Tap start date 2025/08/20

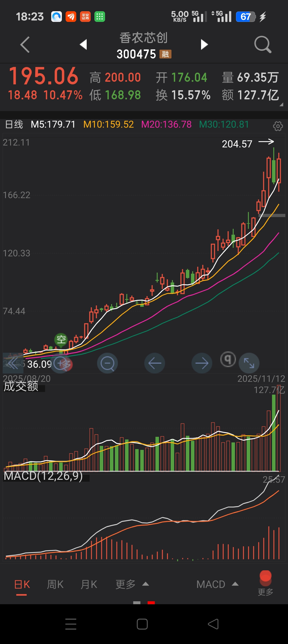click(x=27, y=379)
